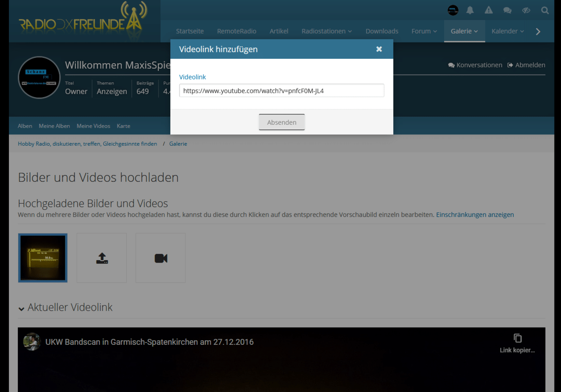
Task: Open the Forum dropdown menu
Action: (x=424, y=31)
